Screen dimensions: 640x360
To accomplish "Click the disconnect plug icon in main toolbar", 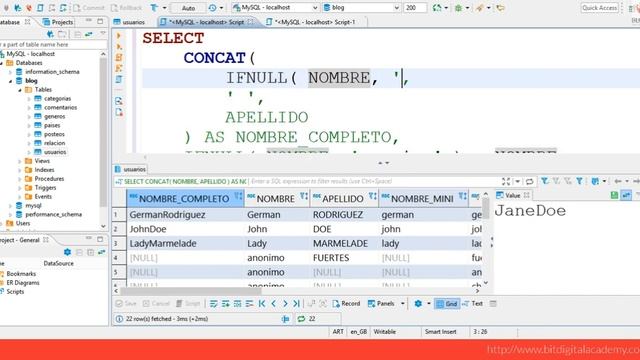I will [29, 8].
